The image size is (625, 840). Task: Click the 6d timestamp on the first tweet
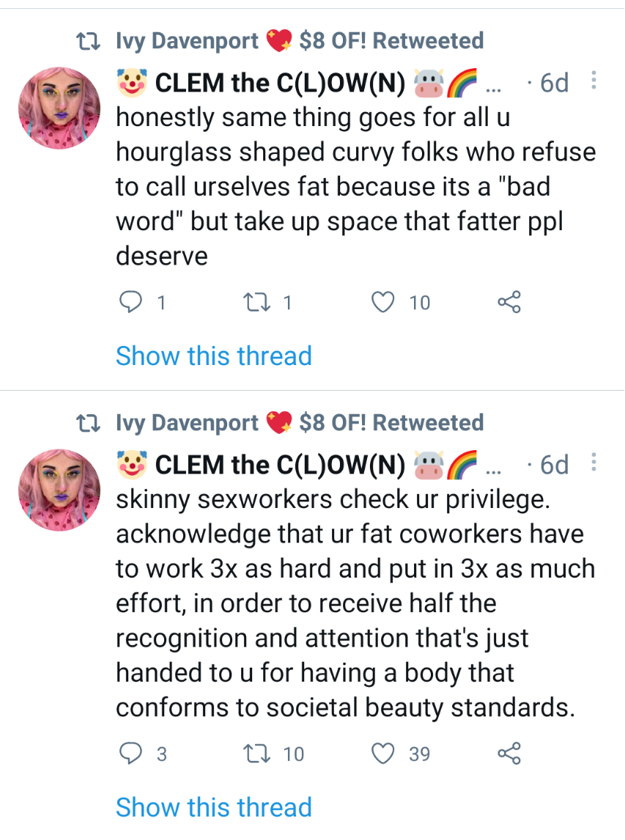point(554,84)
